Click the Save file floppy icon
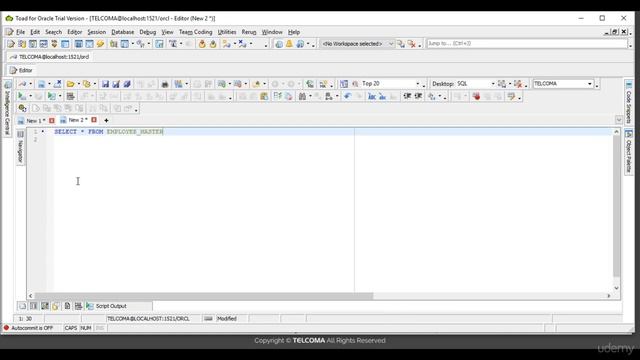The image size is (640, 360). point(105,84)
